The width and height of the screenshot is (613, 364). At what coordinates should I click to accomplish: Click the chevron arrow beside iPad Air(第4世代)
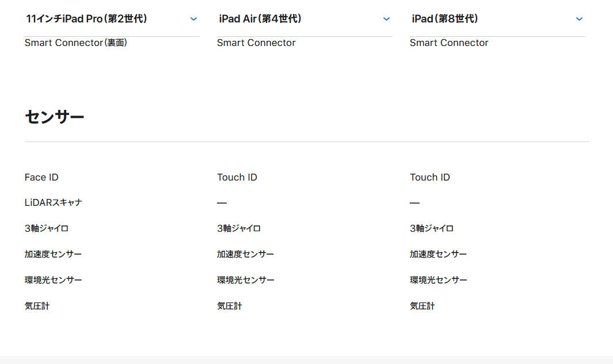[x=386, y=19]
